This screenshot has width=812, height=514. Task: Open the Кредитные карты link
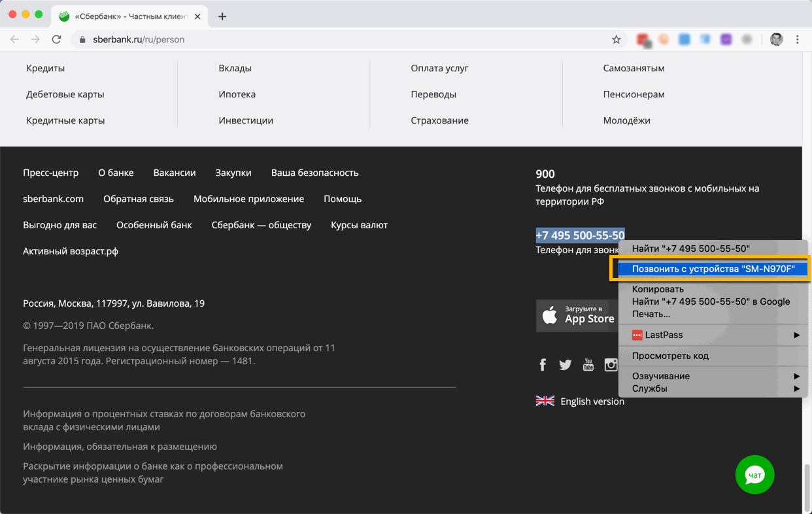(65, 120)
